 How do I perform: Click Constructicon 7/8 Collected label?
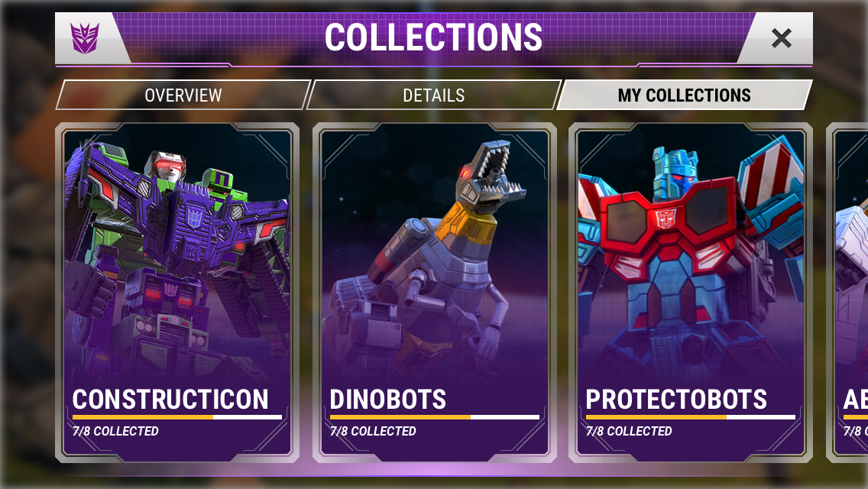tap(115, 431)
